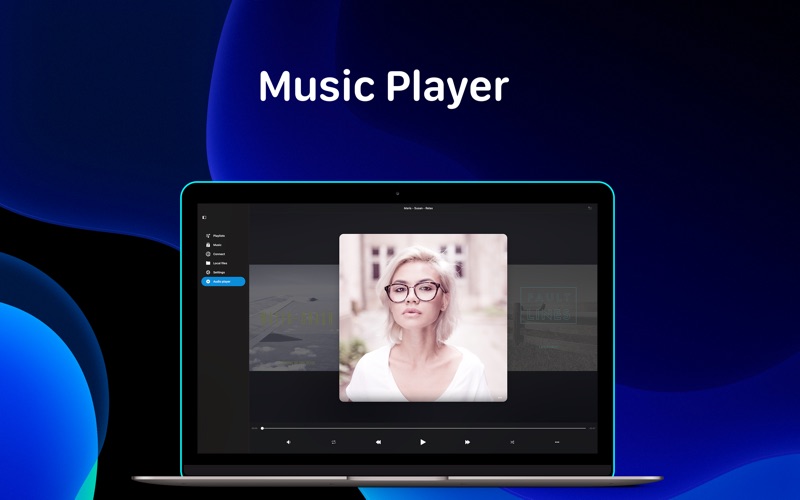This screenshot has height=500, width=800.
Task: Select the Fault Lines album cover
Action: (x=552, y=318)
